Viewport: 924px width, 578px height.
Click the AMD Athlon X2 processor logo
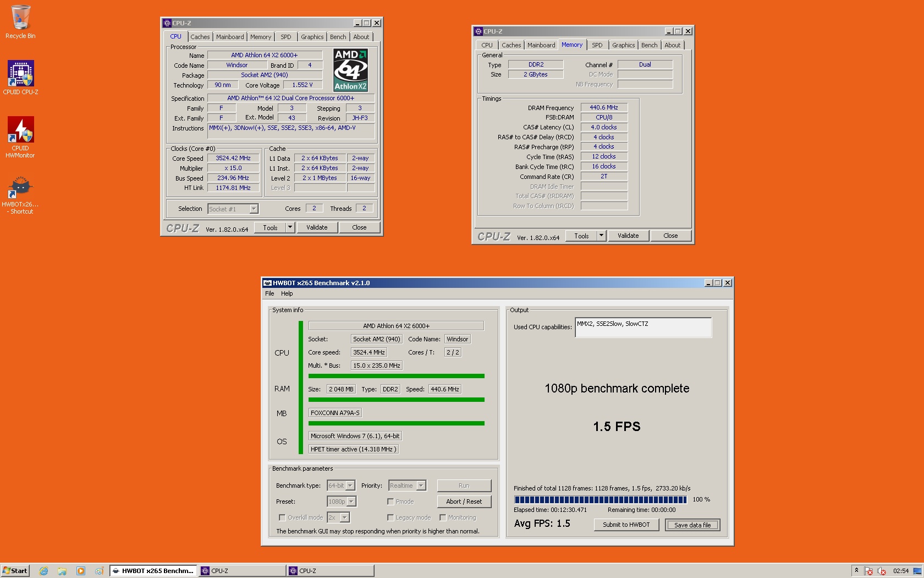coord(350,70)
